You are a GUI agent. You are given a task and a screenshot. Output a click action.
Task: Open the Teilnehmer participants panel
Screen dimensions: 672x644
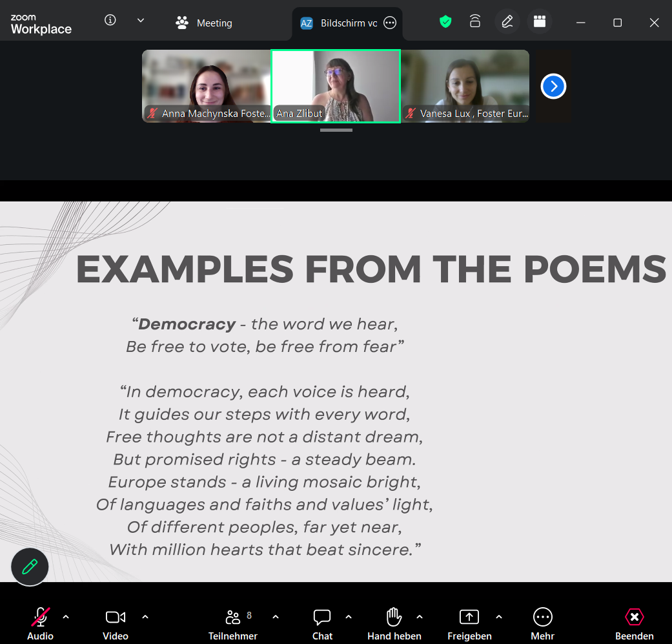[x=232, y=624]
